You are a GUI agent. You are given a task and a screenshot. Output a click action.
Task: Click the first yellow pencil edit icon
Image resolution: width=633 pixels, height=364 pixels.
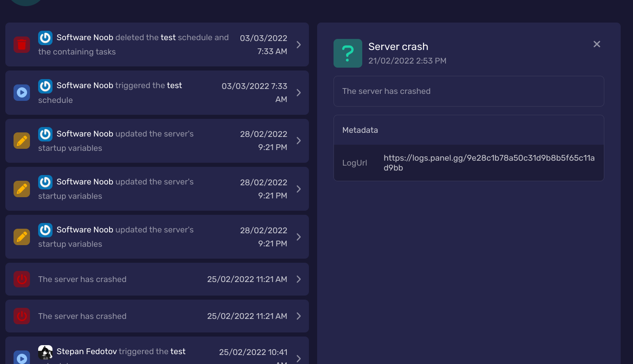pyautogui.click(x=22, y=141)
